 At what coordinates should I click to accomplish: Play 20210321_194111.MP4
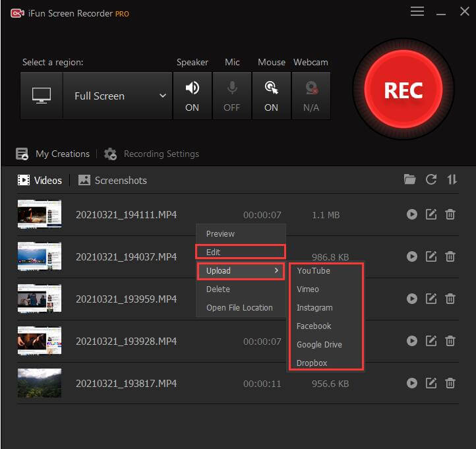click(x=411, y=214)
